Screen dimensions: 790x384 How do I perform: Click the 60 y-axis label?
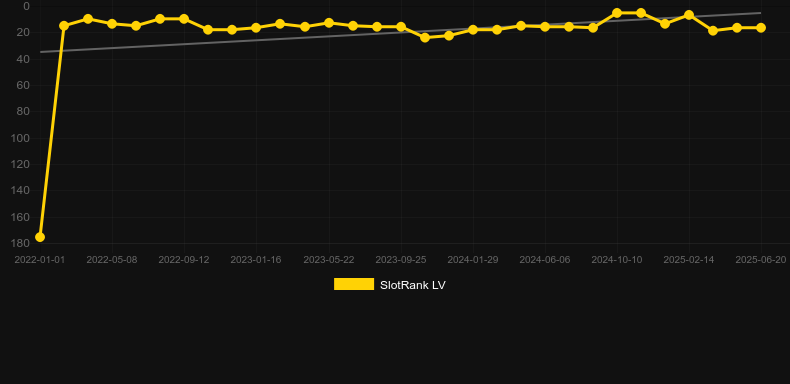click(x=24, y=85)
